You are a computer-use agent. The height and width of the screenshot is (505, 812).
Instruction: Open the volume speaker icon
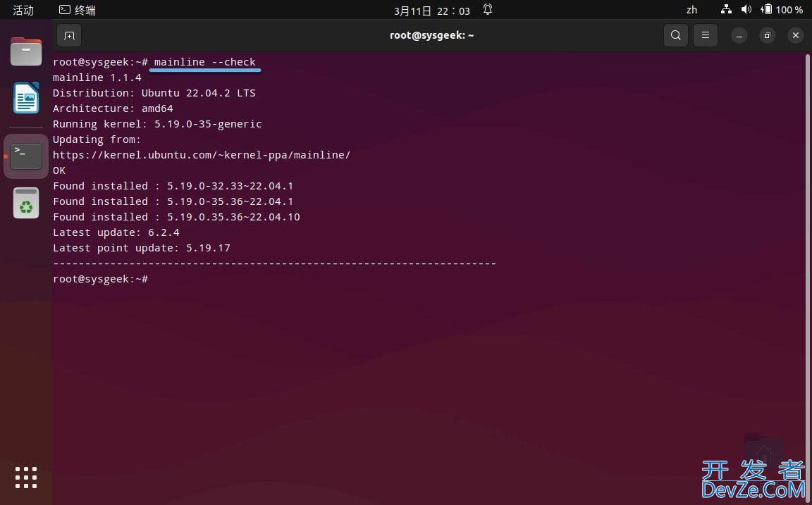(746, 9)
